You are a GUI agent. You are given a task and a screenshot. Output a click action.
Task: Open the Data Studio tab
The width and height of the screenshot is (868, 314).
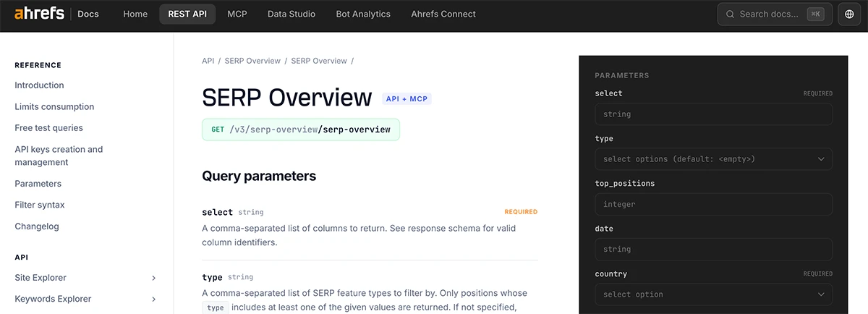(292, 14)
